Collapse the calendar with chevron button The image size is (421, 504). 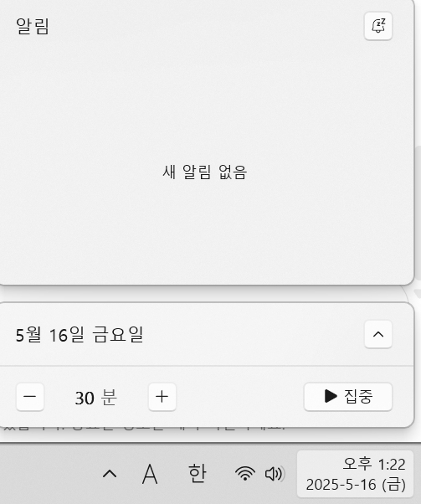(x=378, y=334)
